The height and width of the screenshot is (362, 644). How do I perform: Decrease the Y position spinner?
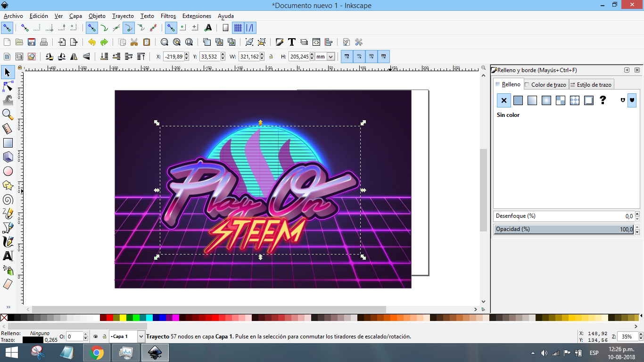[x=223, y=59]
